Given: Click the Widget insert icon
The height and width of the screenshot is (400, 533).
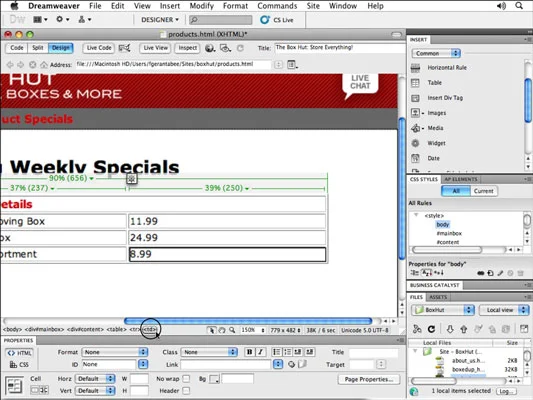Looking at the screenshot, I should pyautogui.click(x=415, y=143).
